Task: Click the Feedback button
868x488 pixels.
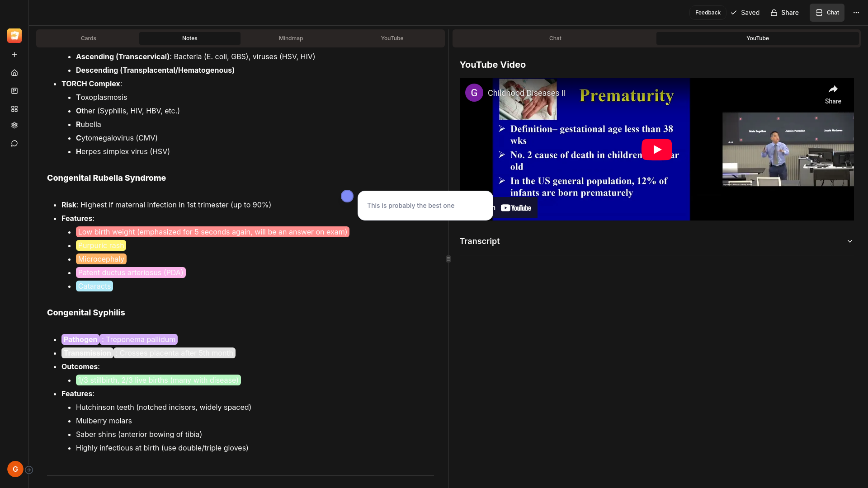Action: [708, 13]
